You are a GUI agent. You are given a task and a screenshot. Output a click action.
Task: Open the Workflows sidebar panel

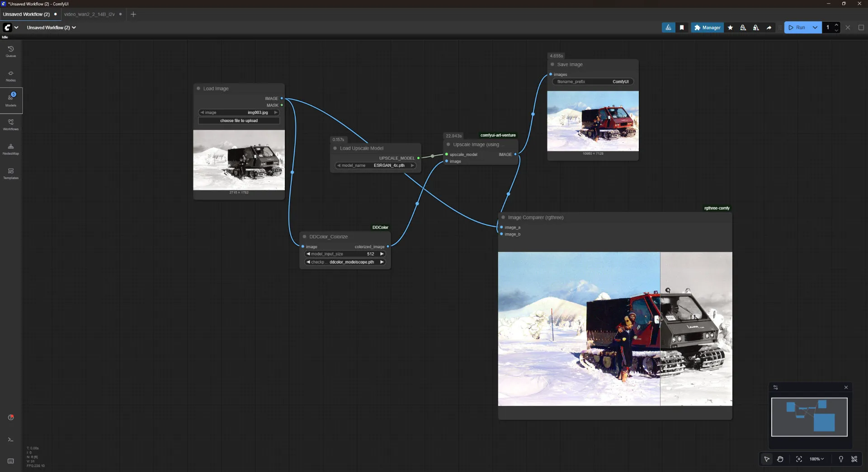pyautogui.click(x=10, y=125)
